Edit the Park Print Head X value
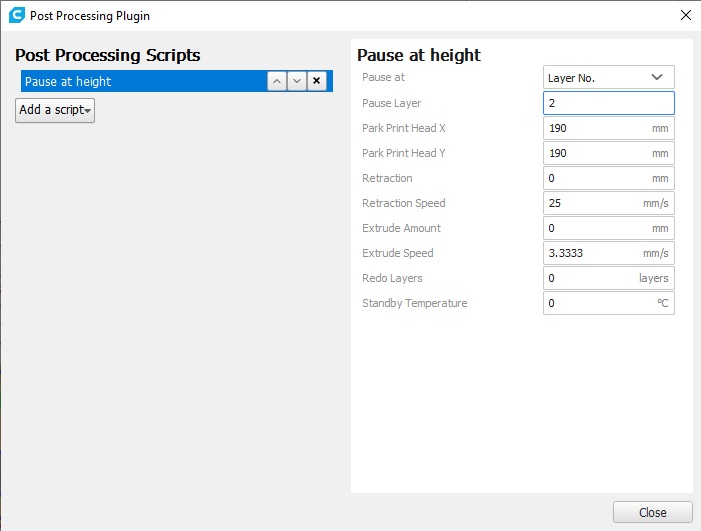This screenshot has width=701, height=531. pyautogui.click(x=609, y=128)
